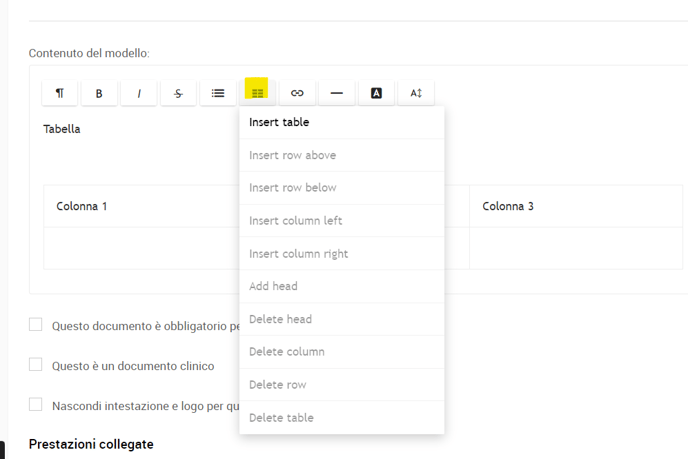The height and width of the screenshot is (459, 688).
Task: Click empty cell below Colonna 1
Action: 141,248
